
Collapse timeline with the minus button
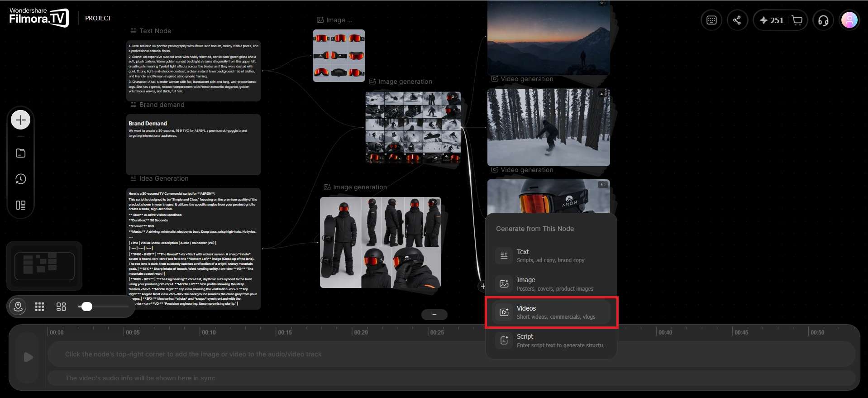pos(434,315)
